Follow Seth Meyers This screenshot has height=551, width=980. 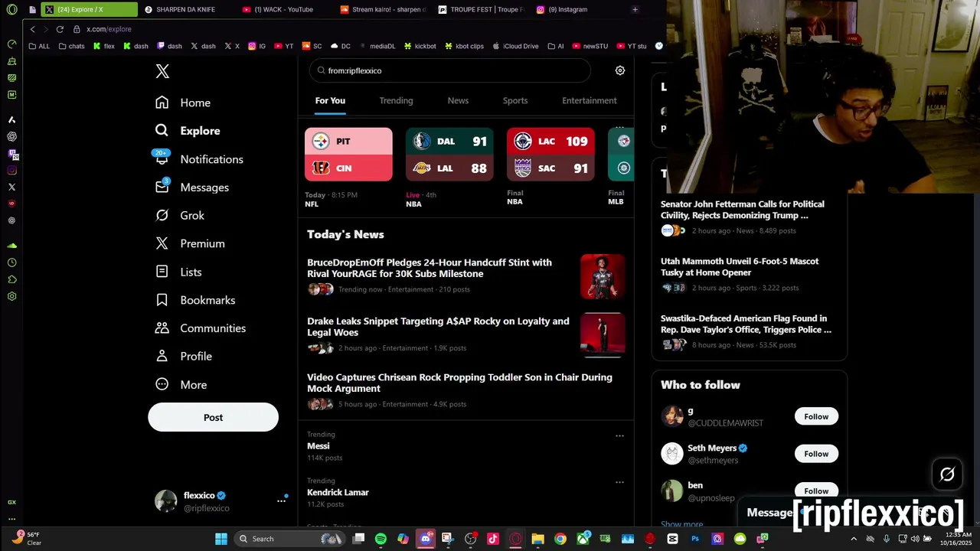816,454
